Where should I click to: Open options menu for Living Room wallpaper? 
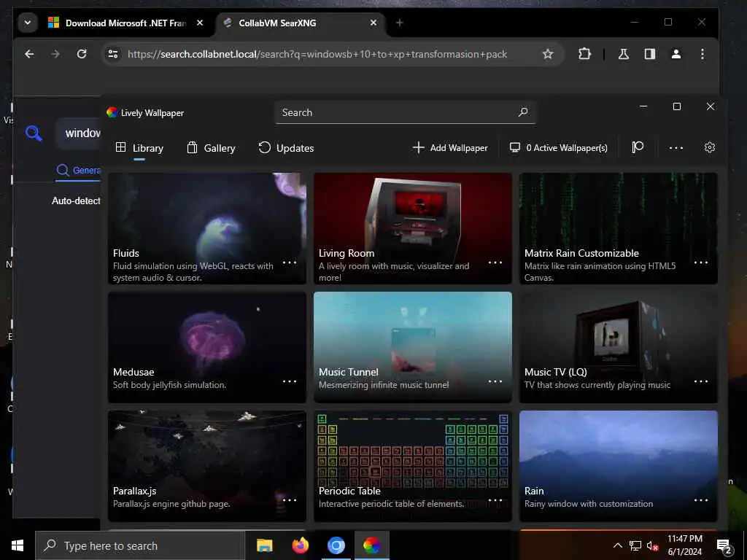point(495,262)
